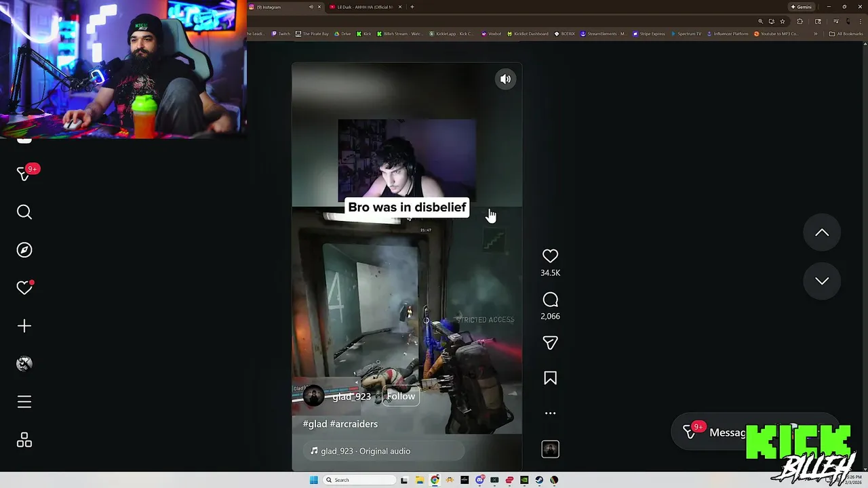Expand bookmarks overflow chevron
Image resolution: width=868 pixels, height=488 pixels.
tap(815, 34)
